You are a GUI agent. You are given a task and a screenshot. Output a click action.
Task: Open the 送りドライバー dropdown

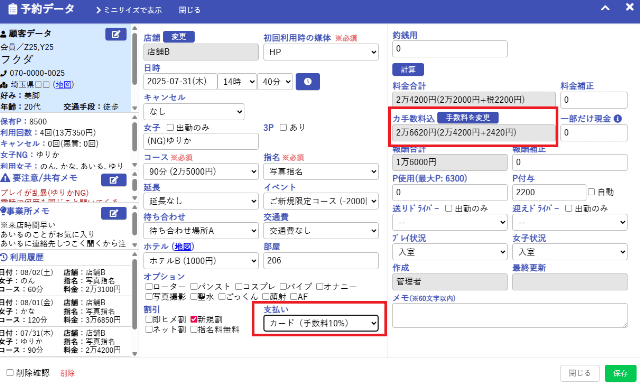450,222
